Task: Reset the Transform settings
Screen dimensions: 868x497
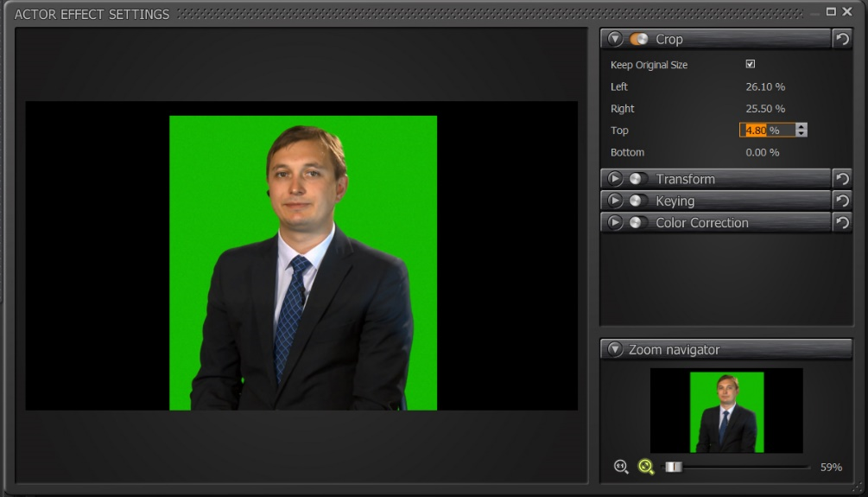Action: [x=842, y=178]
